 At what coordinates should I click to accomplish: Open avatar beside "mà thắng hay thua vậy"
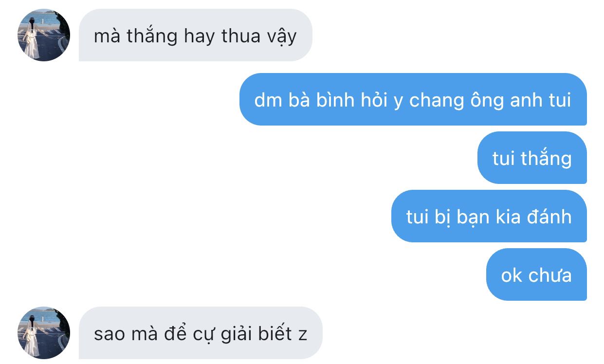coord(44,35)
